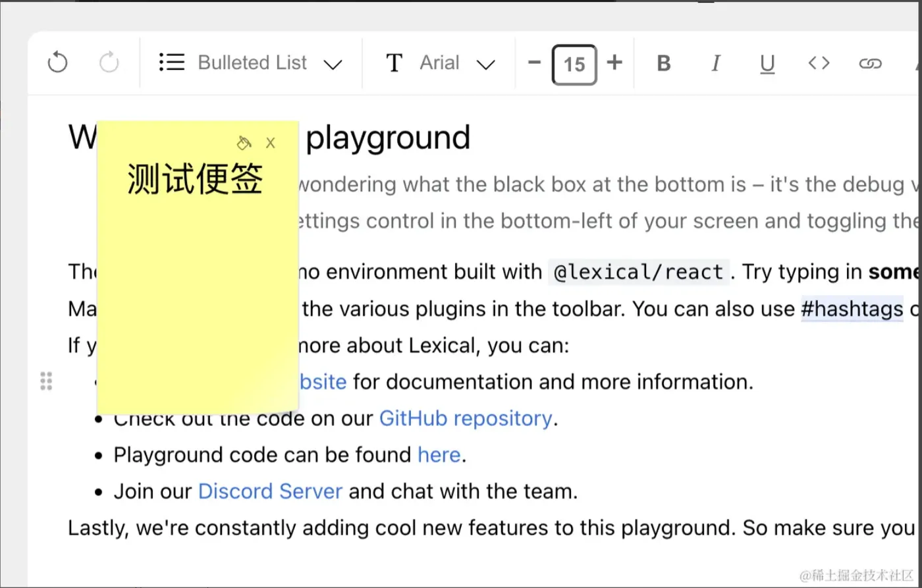The width and height of the screenshot is (922, 588).
Task: Click the Undo arrow icon
Action: (58, 63)
